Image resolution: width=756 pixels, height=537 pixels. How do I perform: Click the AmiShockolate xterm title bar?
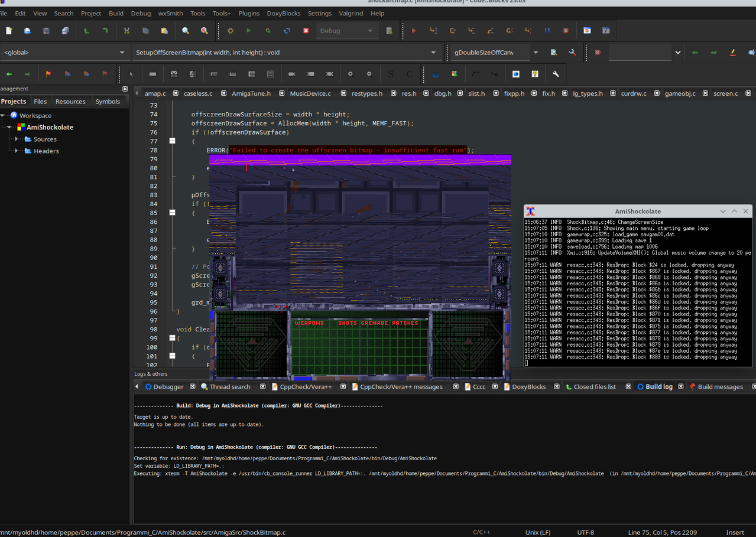pos(638,211)
